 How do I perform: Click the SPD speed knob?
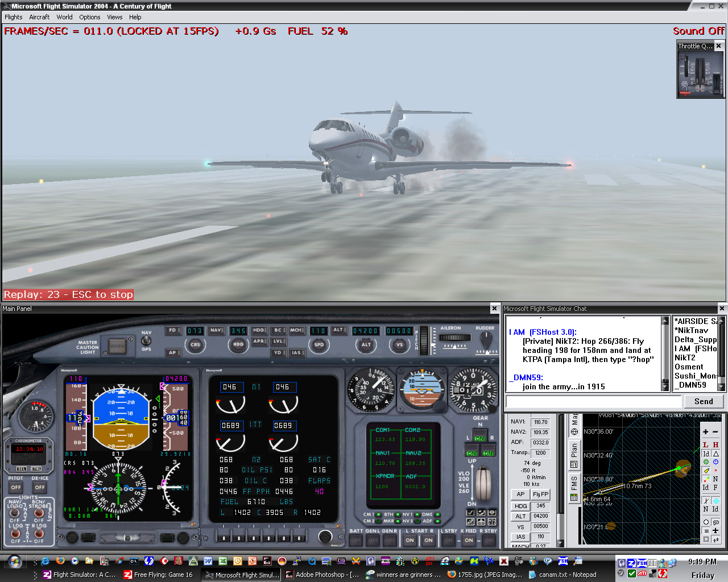click(318, 344)
